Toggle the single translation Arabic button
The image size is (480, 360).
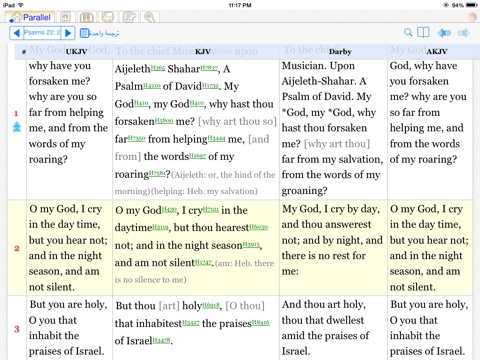[x=100, y=33]
